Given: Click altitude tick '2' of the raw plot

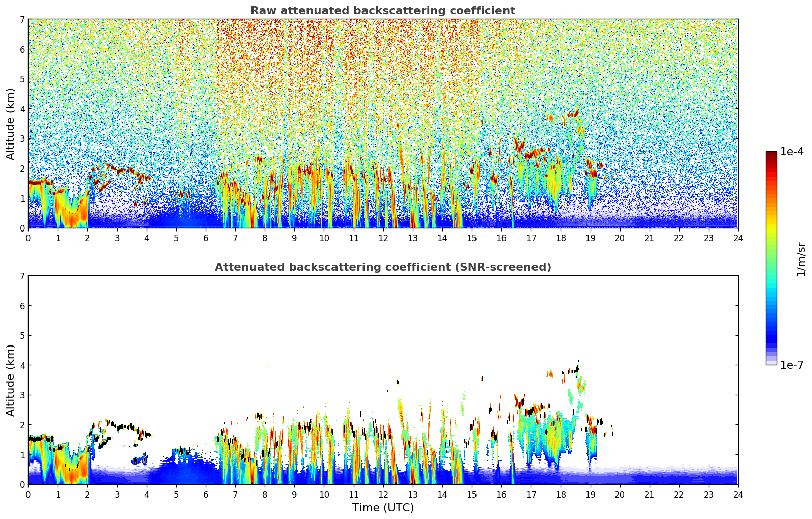Looking at the screenshot, I should pos(22,168).
